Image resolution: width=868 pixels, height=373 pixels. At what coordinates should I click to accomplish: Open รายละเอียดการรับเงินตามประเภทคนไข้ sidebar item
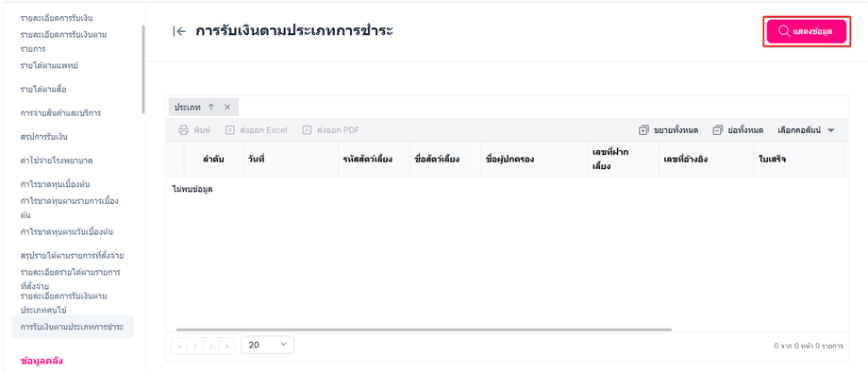coord(63,302)
